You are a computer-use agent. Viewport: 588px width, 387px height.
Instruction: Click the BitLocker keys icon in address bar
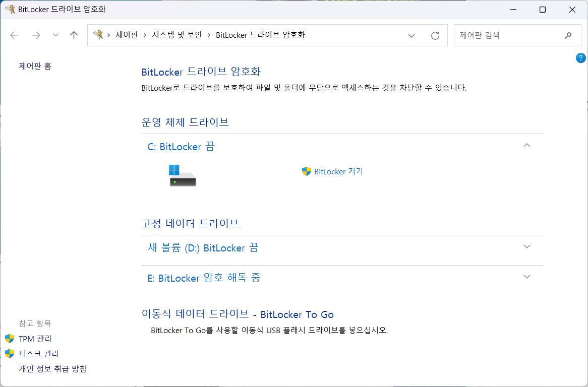click(x=98, y=35)
